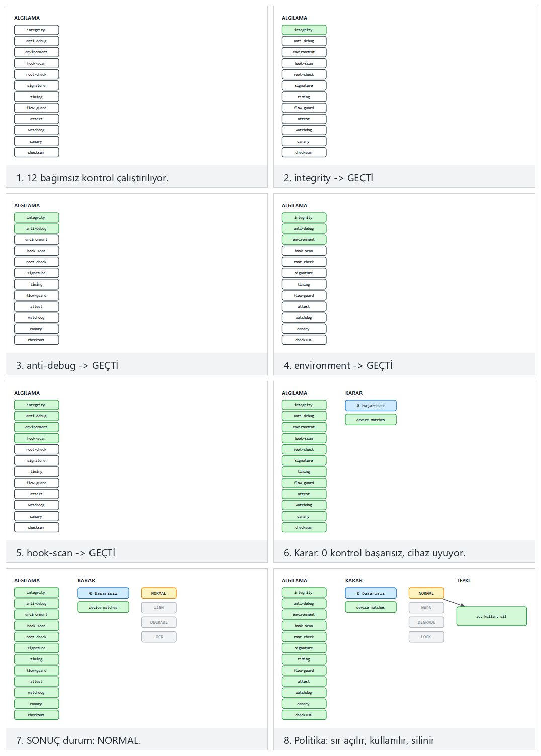Click the caption "1. 12 bağımsız kontrol çalıştırılıyor."
The width and height of the screenshot is (541, 756).
click(93, 178)
